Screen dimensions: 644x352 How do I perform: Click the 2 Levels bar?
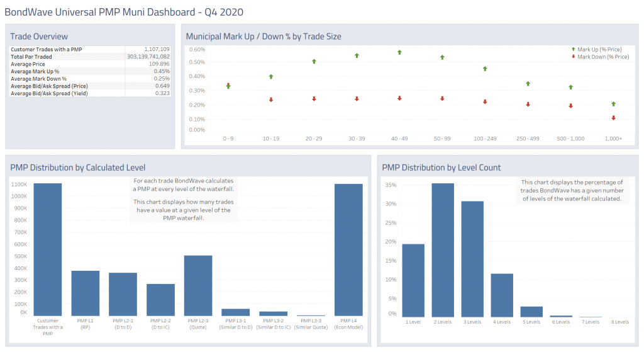tap(443, 250)
